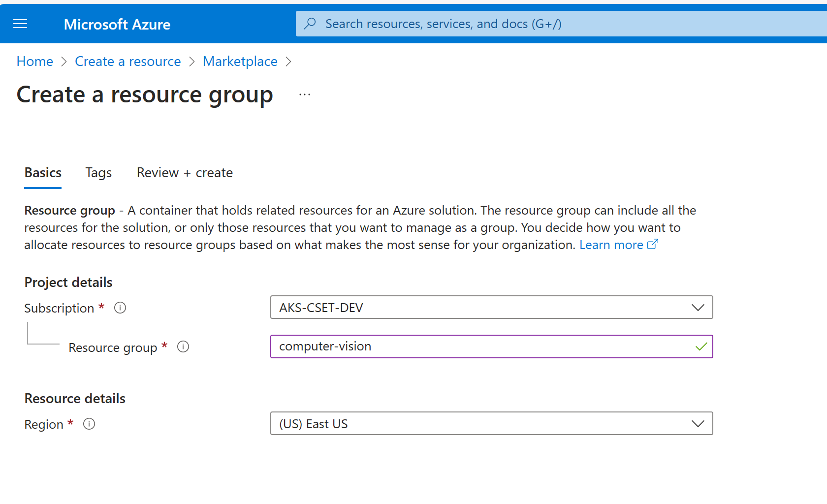
Task: Click the Region field label
Action: 44,424
